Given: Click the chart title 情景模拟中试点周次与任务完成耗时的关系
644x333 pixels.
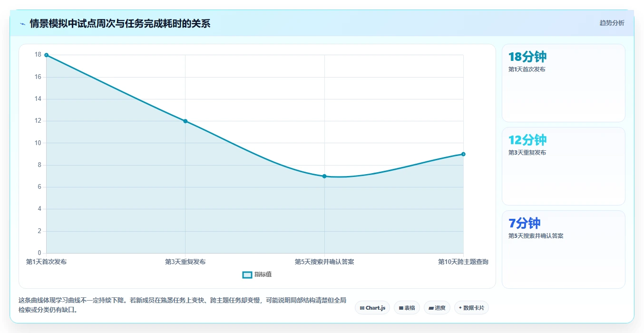Looking at the screenshot, I should [120, 23].
